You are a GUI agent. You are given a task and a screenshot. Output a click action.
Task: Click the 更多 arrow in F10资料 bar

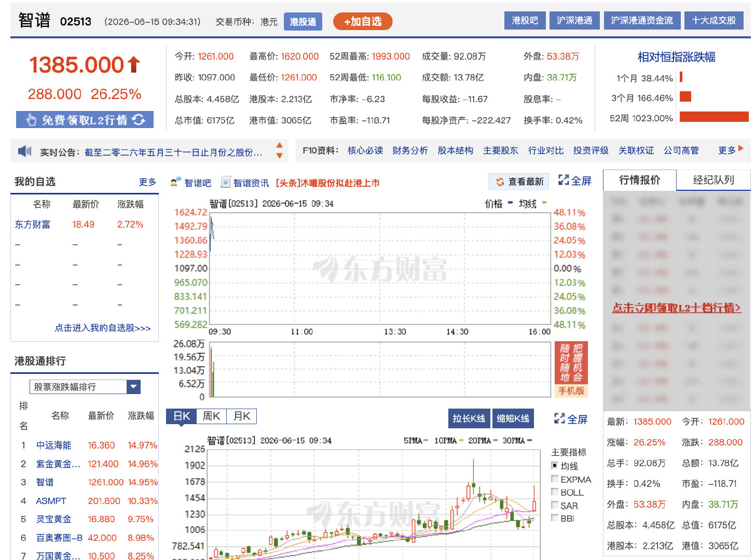(x=741, y=148)
